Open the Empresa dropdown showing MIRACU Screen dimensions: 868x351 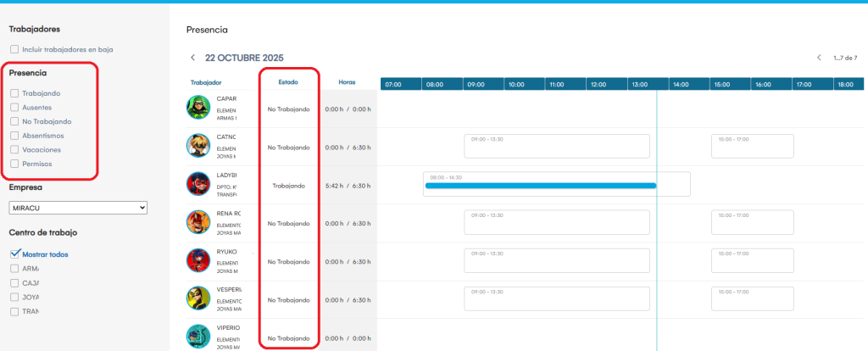pos(78,208)
